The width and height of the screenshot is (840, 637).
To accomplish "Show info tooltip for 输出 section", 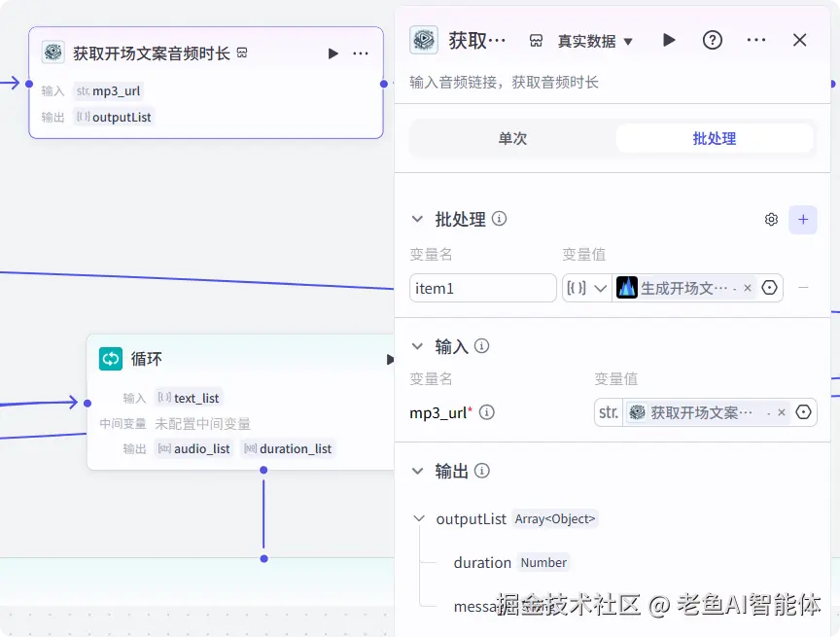I will pos(481,471).
